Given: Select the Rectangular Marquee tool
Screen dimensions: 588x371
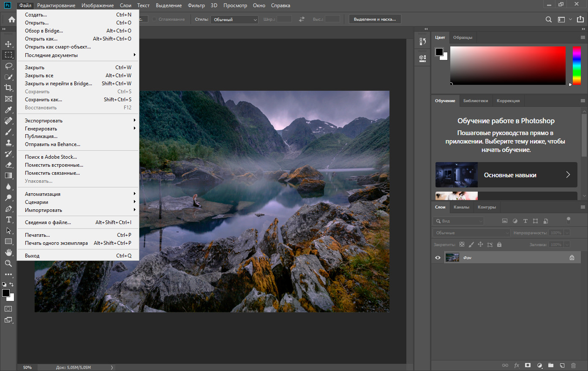Looking at the screenshot, I should tap(8, 55).
